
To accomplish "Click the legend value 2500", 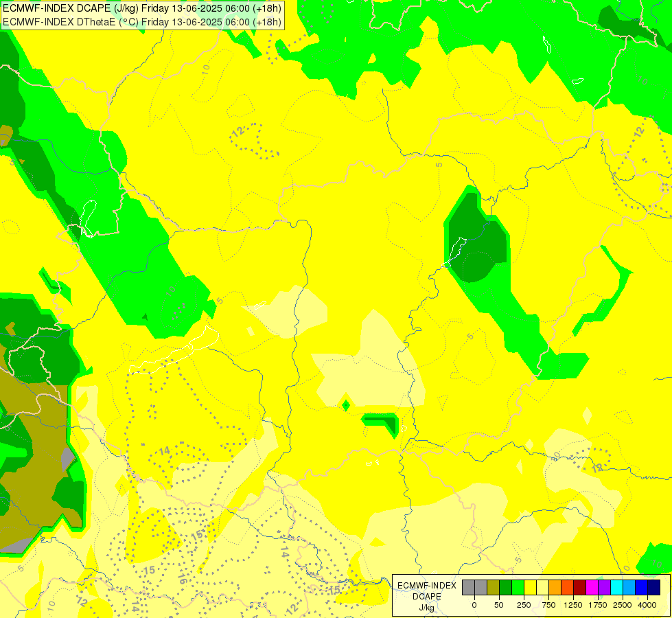I will (623, 605).
